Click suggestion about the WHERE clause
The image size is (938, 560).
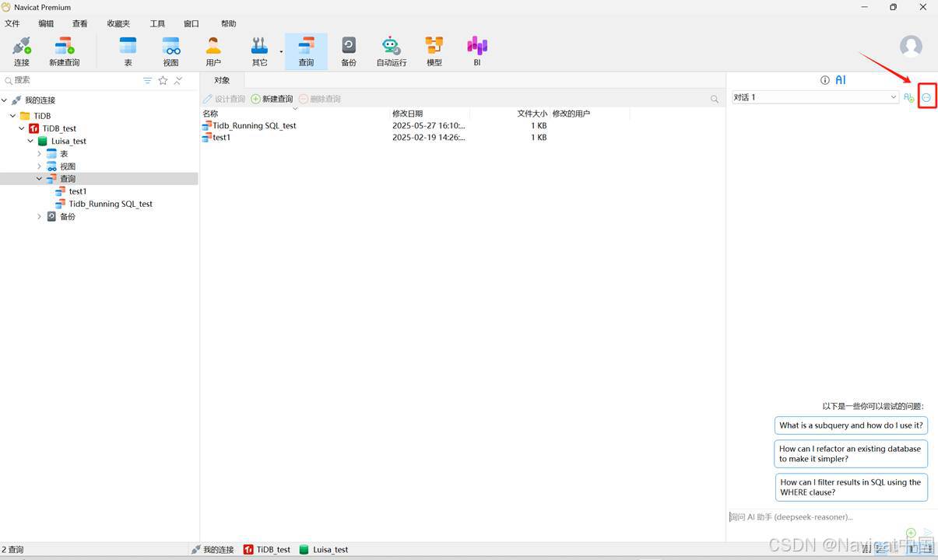851,487
